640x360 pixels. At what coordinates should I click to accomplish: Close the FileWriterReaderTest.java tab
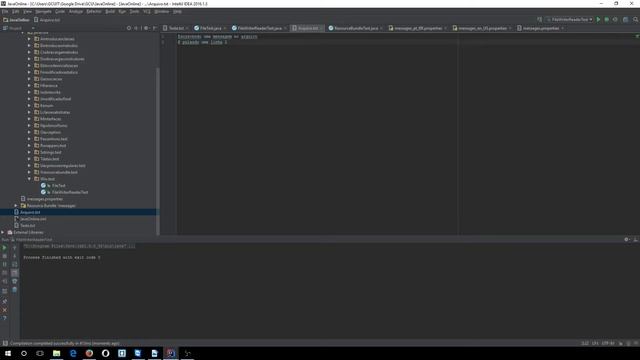click(285, 28)
